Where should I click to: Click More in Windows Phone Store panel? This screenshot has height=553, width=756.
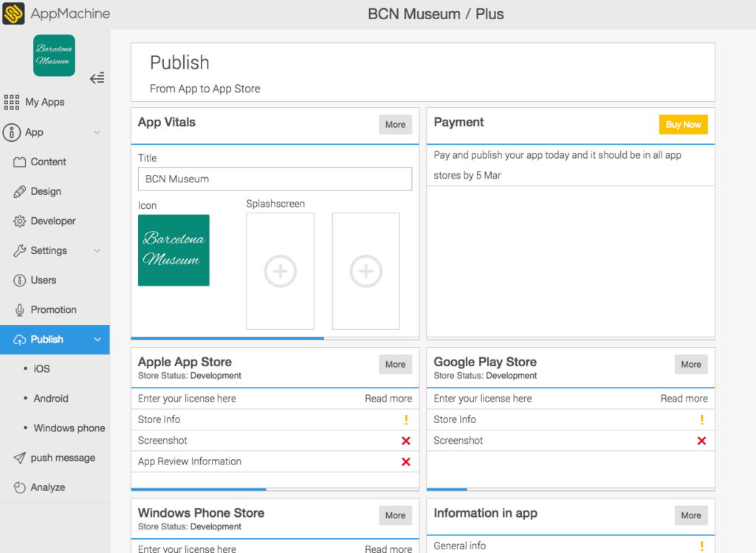pos(396,515)
